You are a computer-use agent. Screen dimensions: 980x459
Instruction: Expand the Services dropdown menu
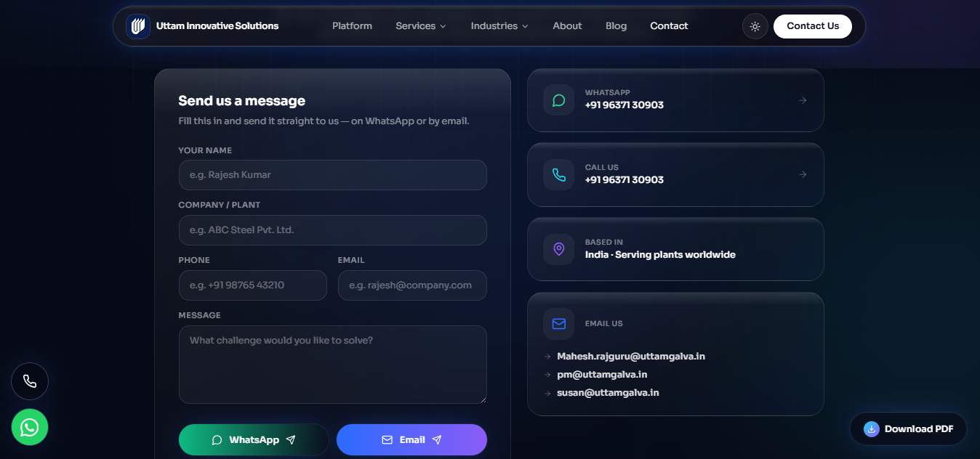click(x=421, y=26)
